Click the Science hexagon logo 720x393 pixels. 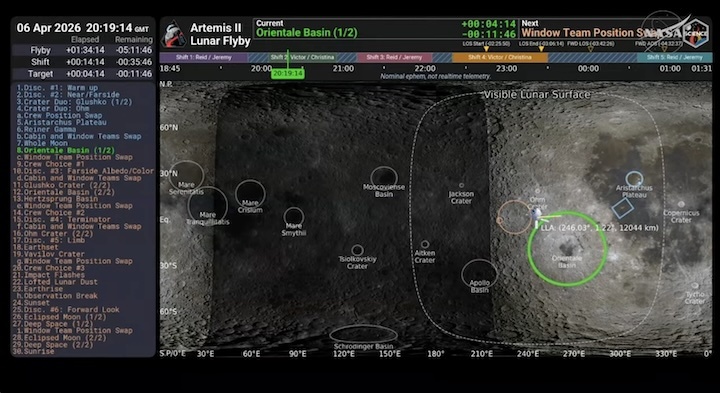coord(696,33)
